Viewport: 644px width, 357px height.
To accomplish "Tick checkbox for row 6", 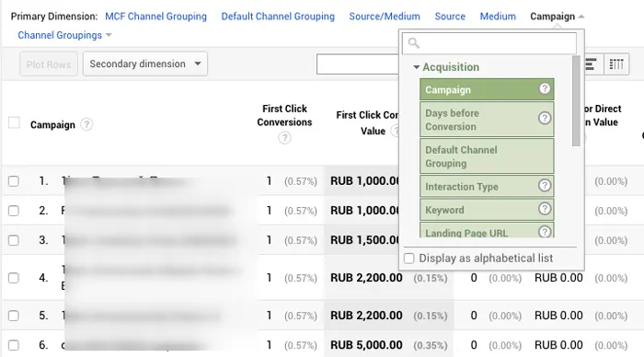I will [x=14, y=345].
